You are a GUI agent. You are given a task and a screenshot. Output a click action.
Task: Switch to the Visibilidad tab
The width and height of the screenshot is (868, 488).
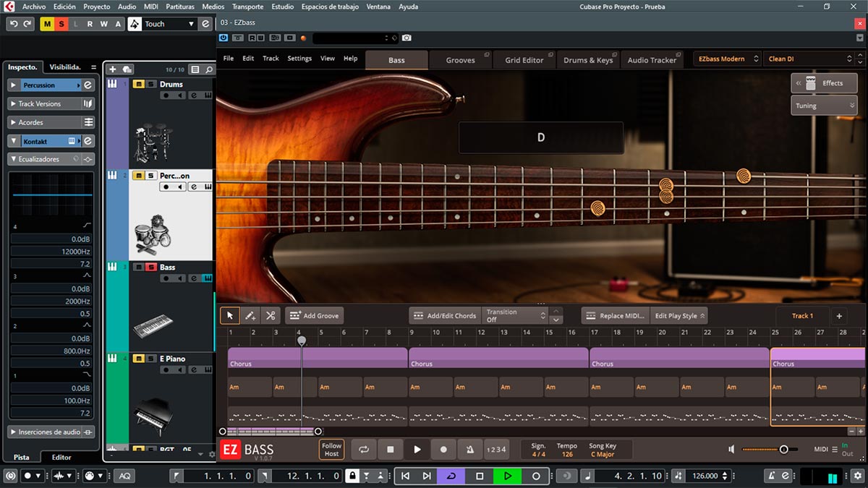tap(64, 67)
